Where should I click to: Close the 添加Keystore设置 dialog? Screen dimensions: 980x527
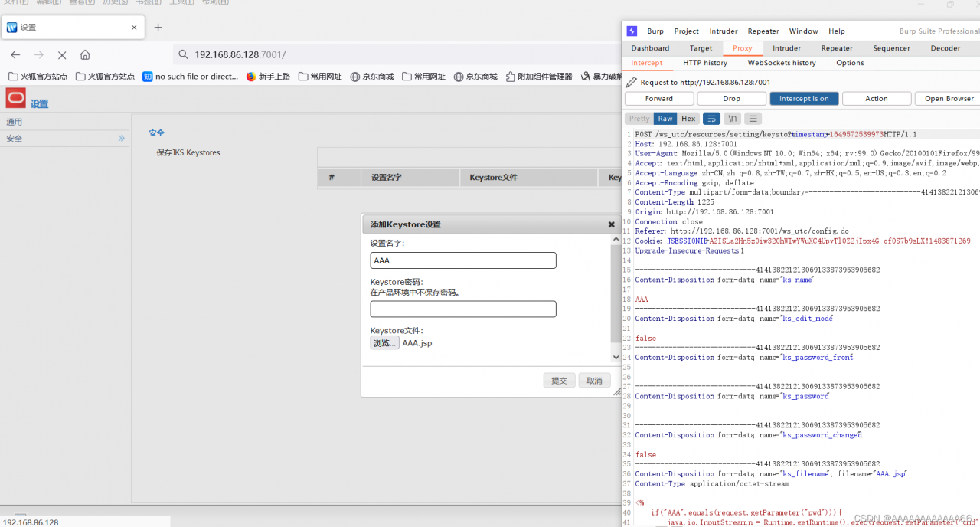click(611, 224)
